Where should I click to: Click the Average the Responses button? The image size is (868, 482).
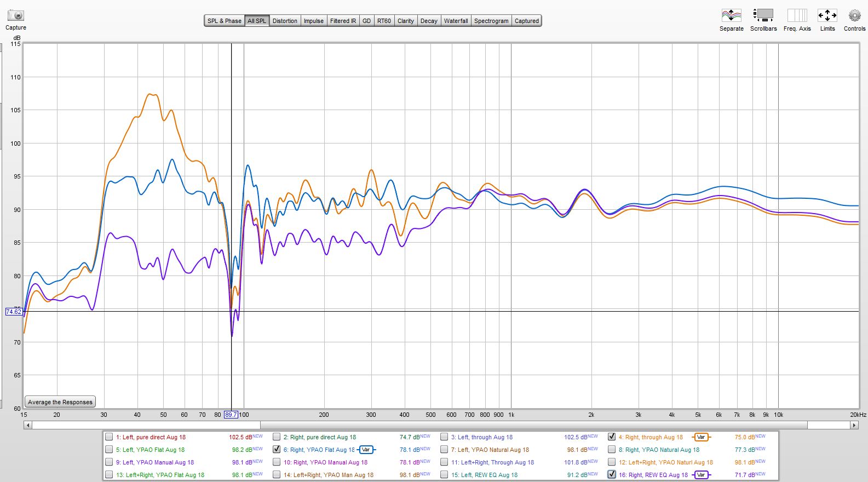tap(60, 402)
